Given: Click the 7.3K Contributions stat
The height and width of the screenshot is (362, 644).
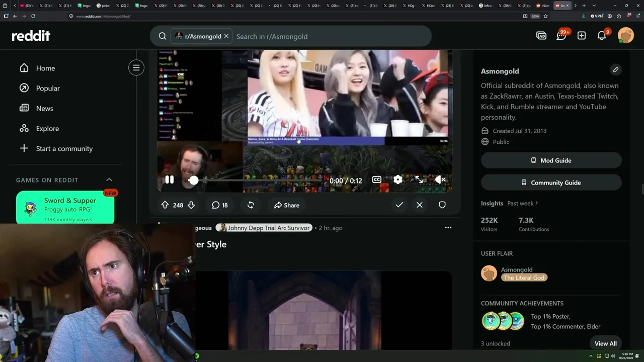Looking at the screenshot, I should click(x=534, y=224).
